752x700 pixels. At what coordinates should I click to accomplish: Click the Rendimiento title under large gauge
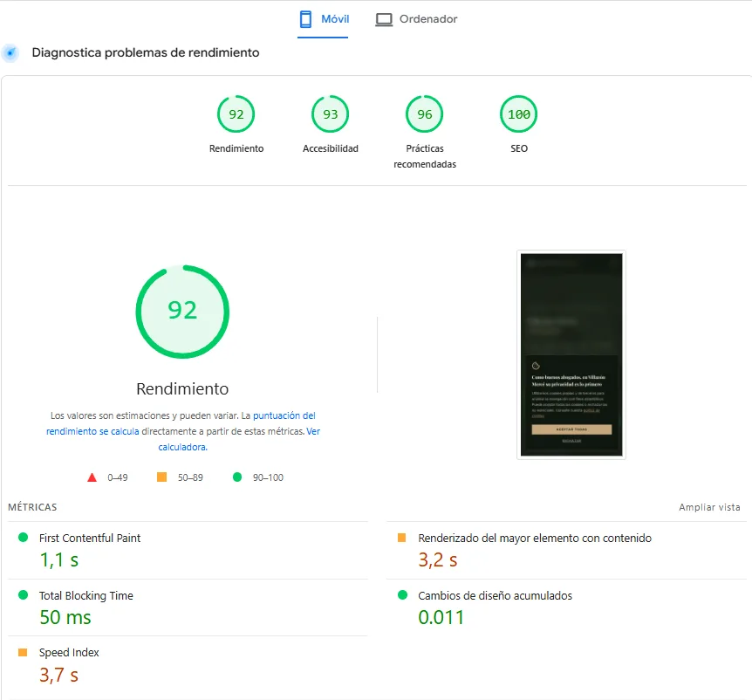[182, 388]
